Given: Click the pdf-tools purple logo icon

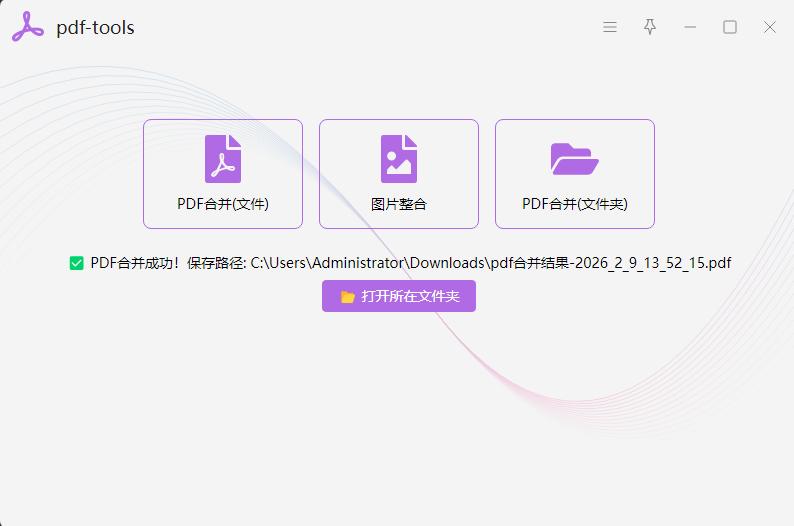Looking at the screenshot, I should [x=28, y=27].
